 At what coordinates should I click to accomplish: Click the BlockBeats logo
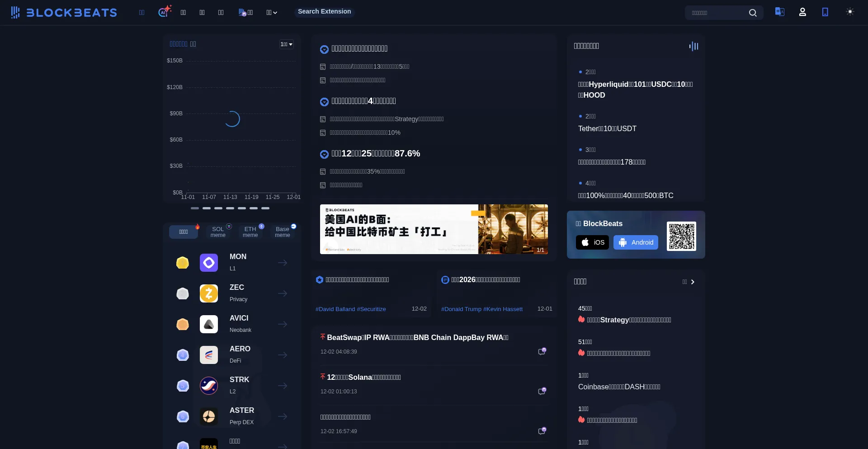64,13
